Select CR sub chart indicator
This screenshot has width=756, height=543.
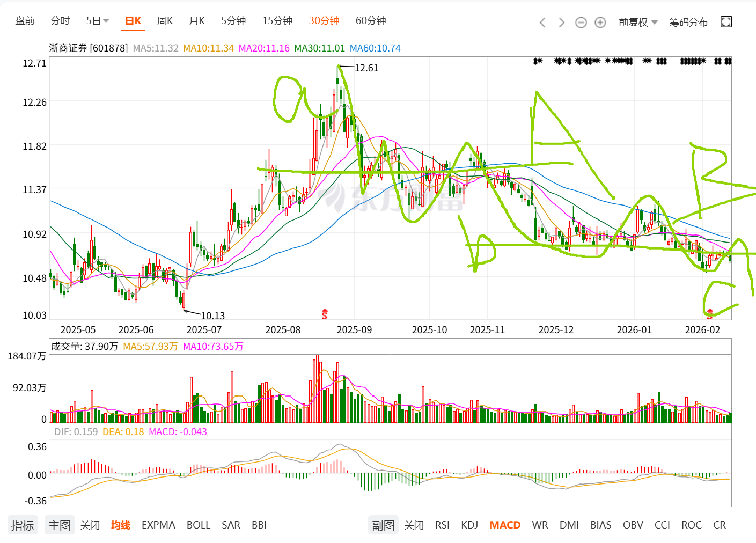pos(720,525)
